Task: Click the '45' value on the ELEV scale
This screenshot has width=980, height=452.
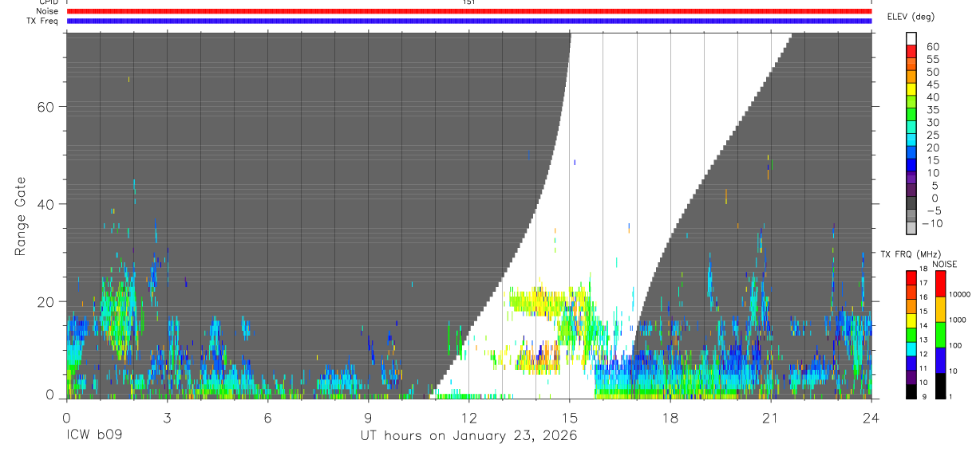Action: (932, 85)
